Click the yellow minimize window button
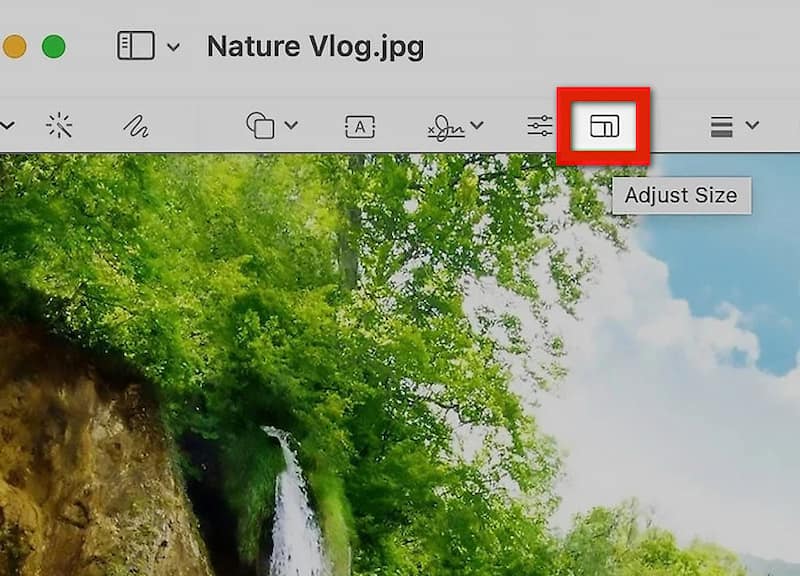 click(14, 47)
